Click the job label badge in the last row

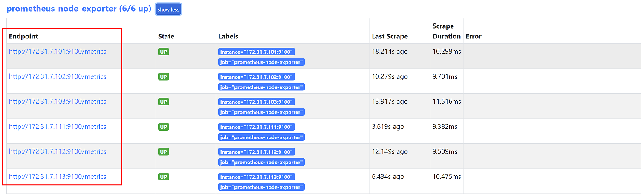(x=261, y=187)
